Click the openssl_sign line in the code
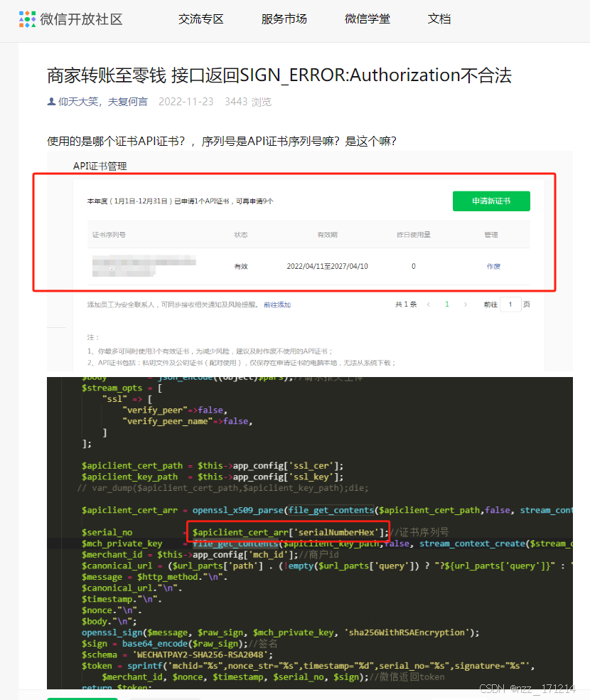The height and width of the screenshot is (700, 590). pyautogui.click(x=280, y=632)
